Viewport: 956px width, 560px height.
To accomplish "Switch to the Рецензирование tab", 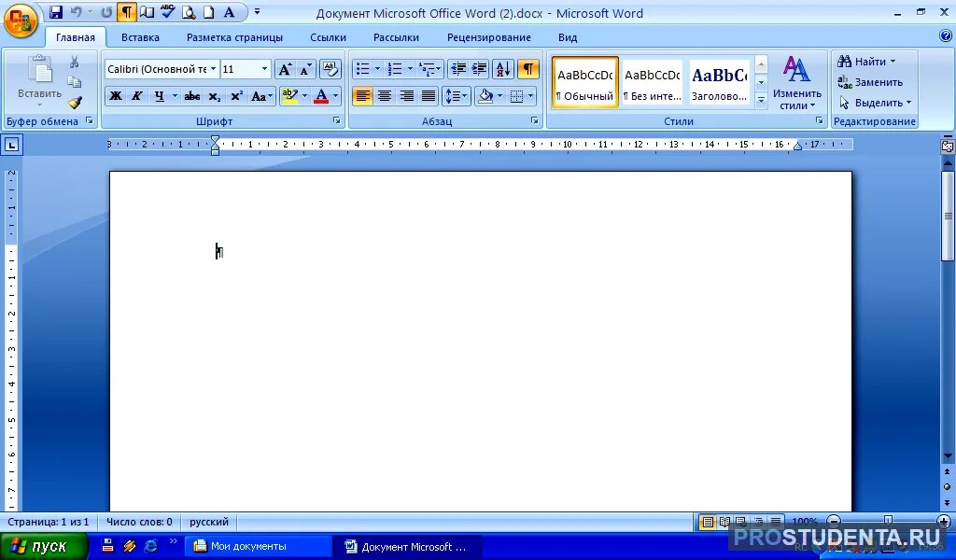I will [x=489, y=37].
